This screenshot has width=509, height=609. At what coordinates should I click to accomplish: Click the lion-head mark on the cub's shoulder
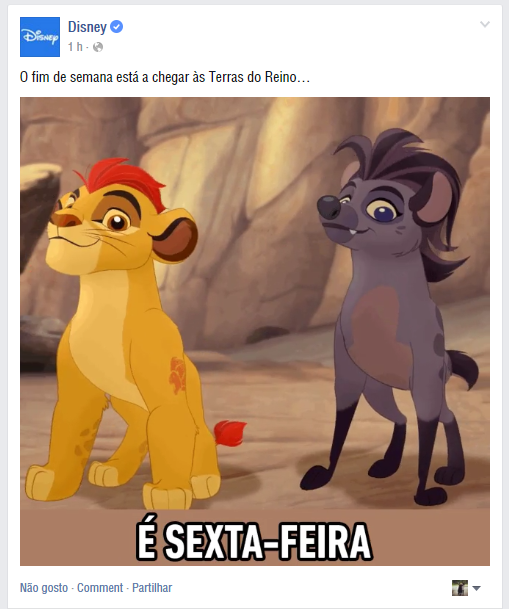point(177,375)
